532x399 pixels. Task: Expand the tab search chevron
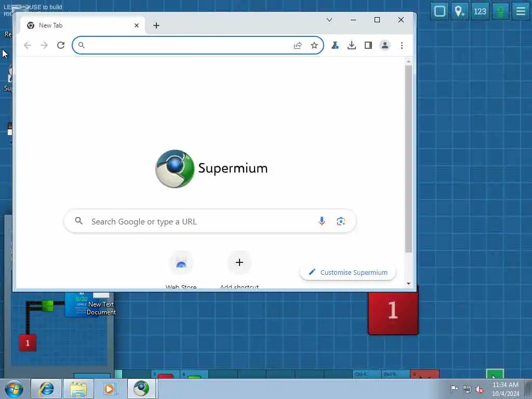click(329, 20)
